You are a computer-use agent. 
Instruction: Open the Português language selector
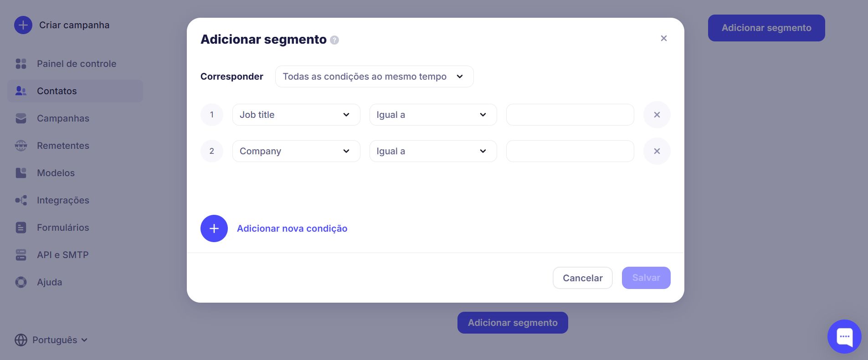(x=51, y=340)
